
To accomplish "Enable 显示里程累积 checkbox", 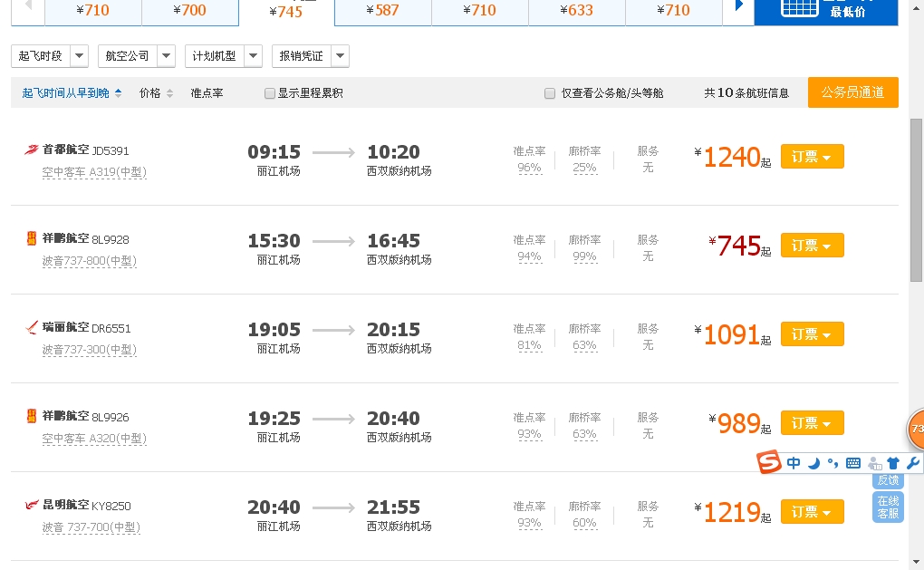I will coord(270,93).
